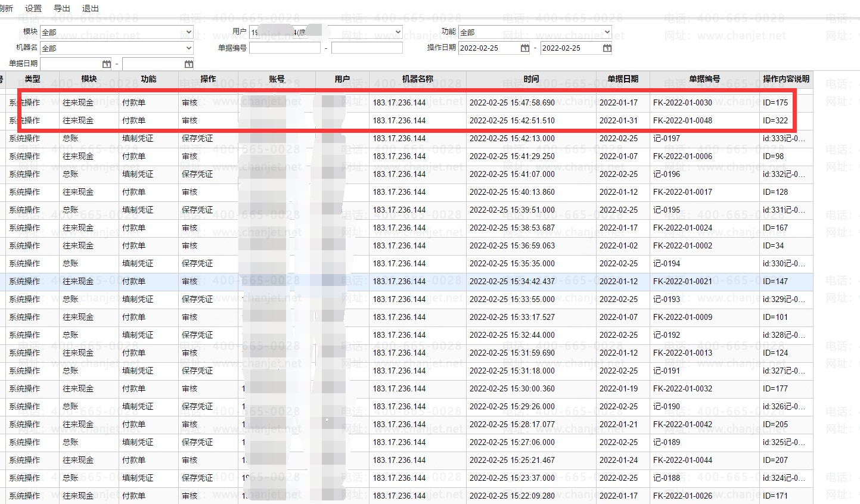Focus the first 单据编号 input box
The image size is (860, 504).
(284, 48)
